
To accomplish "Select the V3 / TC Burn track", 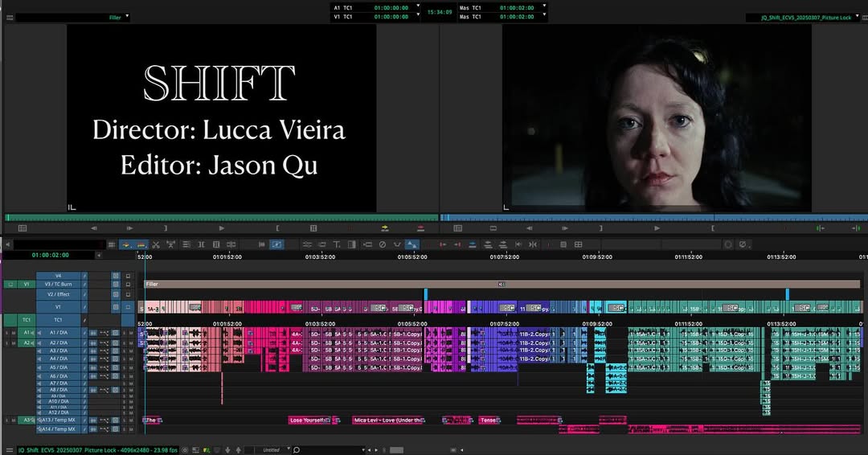I will [59, 285].
